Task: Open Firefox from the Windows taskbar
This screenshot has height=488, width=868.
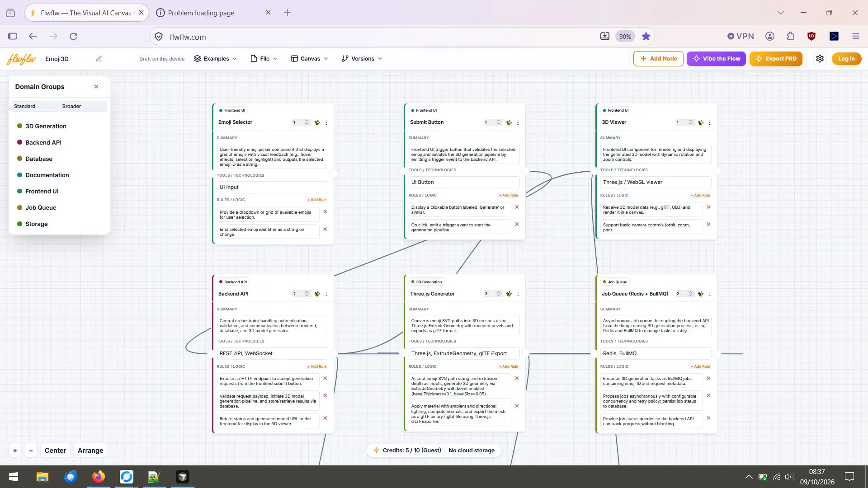Action: coord(98,477)
